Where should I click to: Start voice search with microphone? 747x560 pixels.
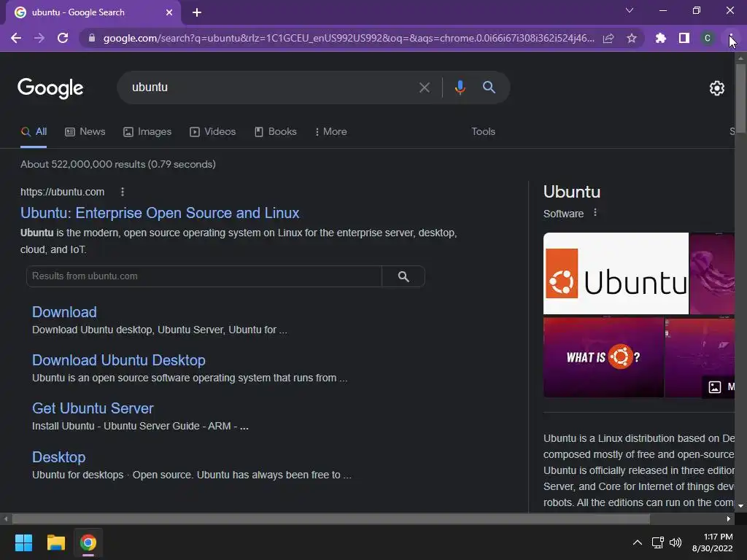[x=460, y=87]
